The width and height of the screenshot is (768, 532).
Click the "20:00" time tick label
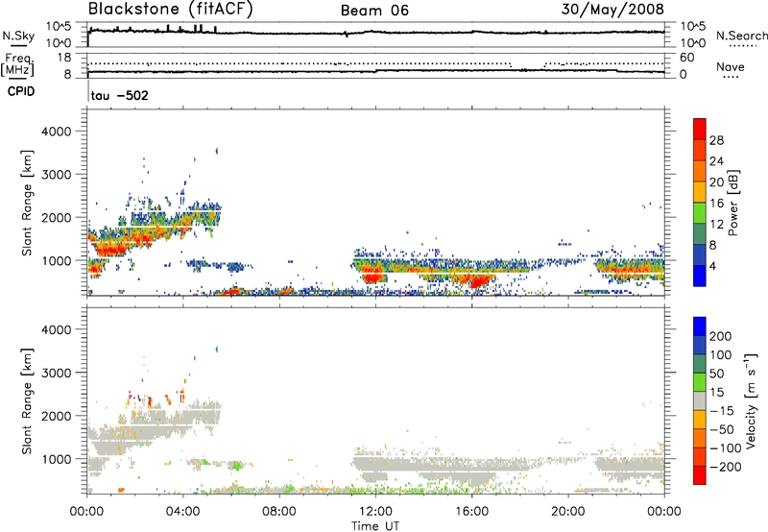click(568, 512)
